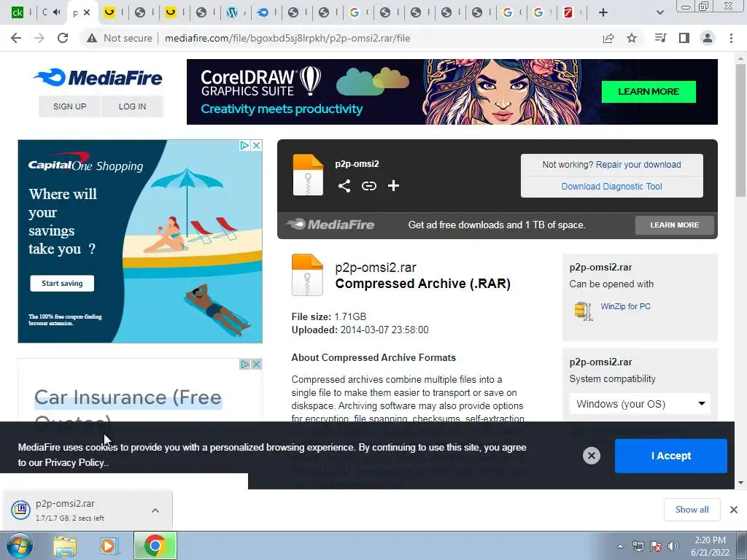747x560 pixels.
Task: Open the Not secure site info warning
Action: click(x=120, y=38)
